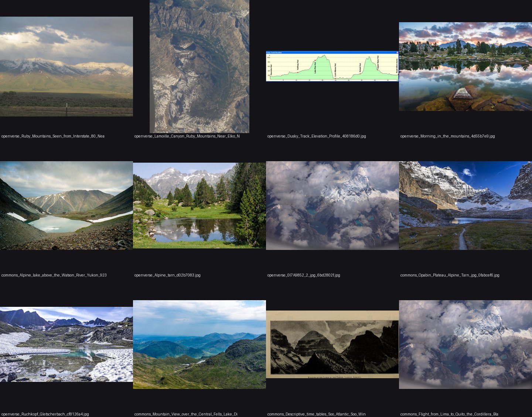Click filename openverse_Alpine_tarn_d02b7083.jpg
532x417 pixels.
point(167,275)
